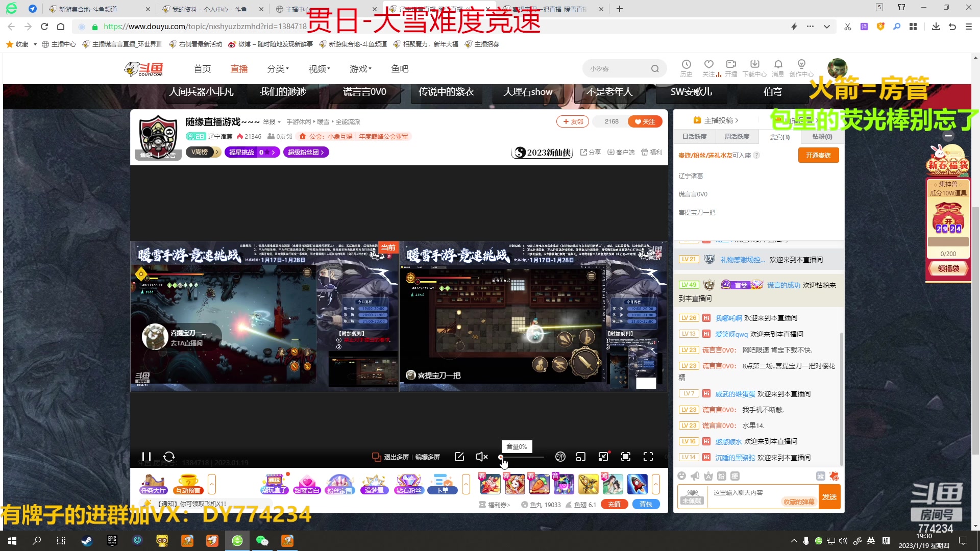Select the 钻粉(0) tab

click(822, 137)
